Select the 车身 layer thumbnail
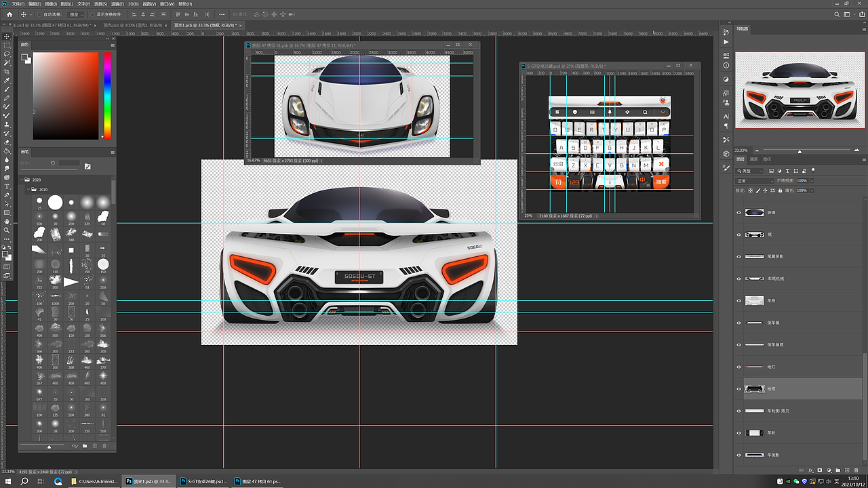 click(x=754, y=300)
